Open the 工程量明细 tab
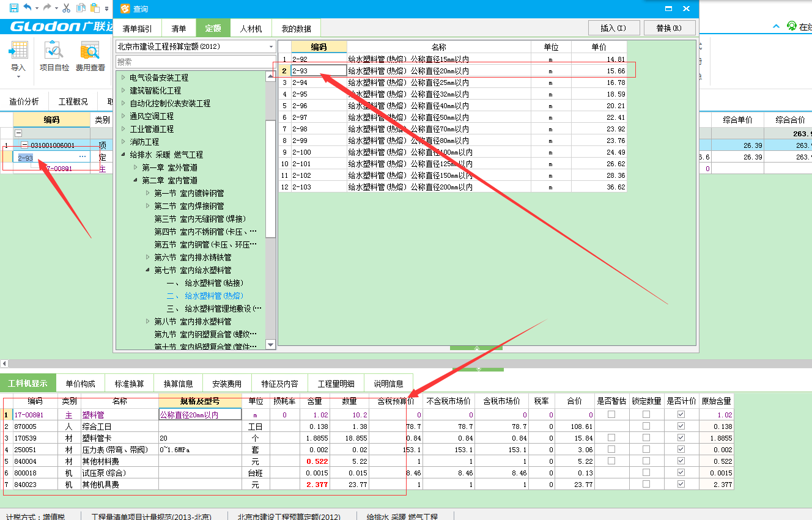812x520 pixels. (336, 384)
